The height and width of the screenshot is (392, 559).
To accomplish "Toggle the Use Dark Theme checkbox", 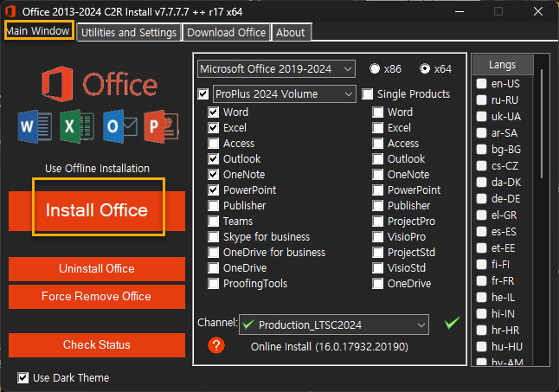I will 23,378.
